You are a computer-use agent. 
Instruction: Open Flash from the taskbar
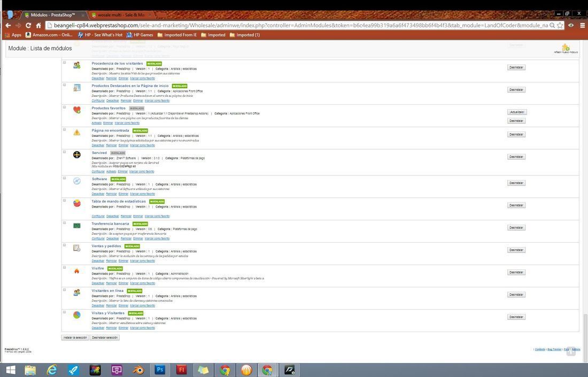[x=182, y=370]
